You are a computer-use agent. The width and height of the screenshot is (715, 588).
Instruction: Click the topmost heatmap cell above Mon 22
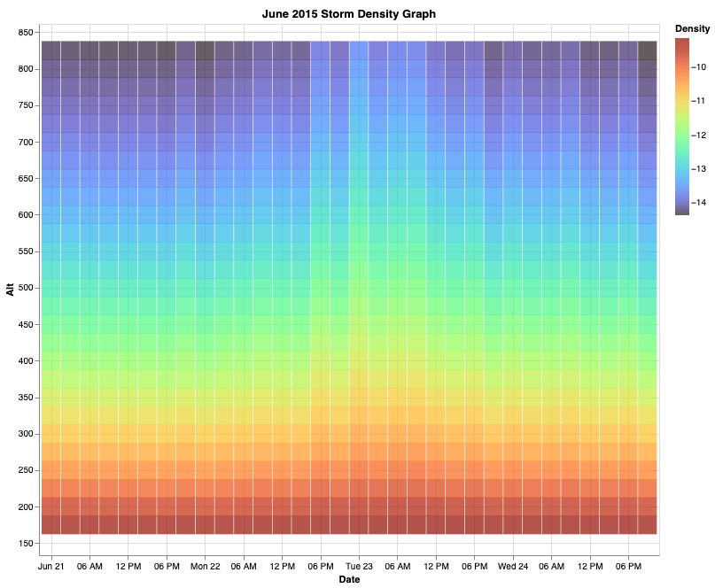[x=205, y=50]
